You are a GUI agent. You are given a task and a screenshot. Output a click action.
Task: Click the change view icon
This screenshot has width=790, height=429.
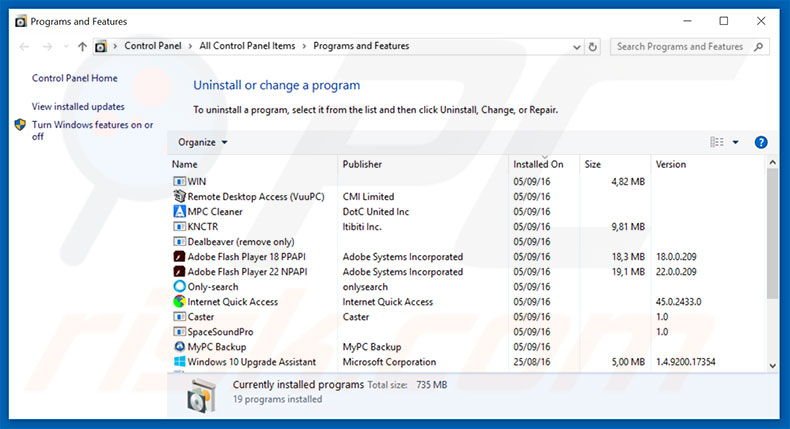coord(717,142)
